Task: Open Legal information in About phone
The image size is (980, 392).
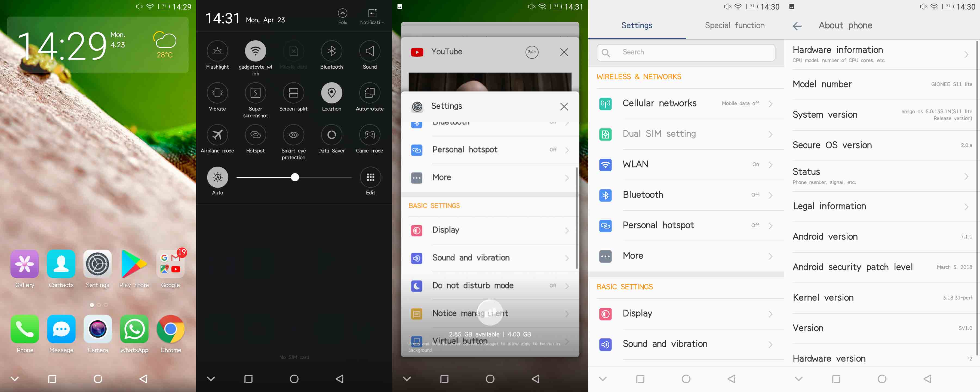Action: tap(883, 206)
